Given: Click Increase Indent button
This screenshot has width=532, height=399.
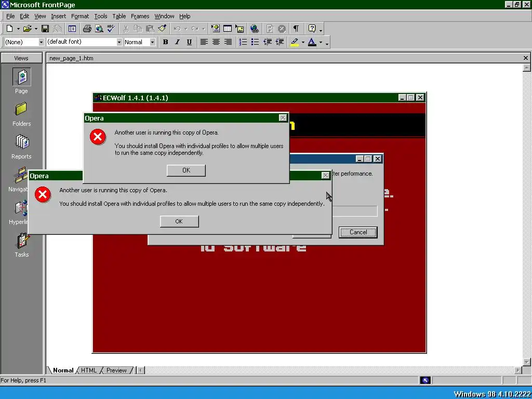Looking at the screenshot, I should [280, 42].
